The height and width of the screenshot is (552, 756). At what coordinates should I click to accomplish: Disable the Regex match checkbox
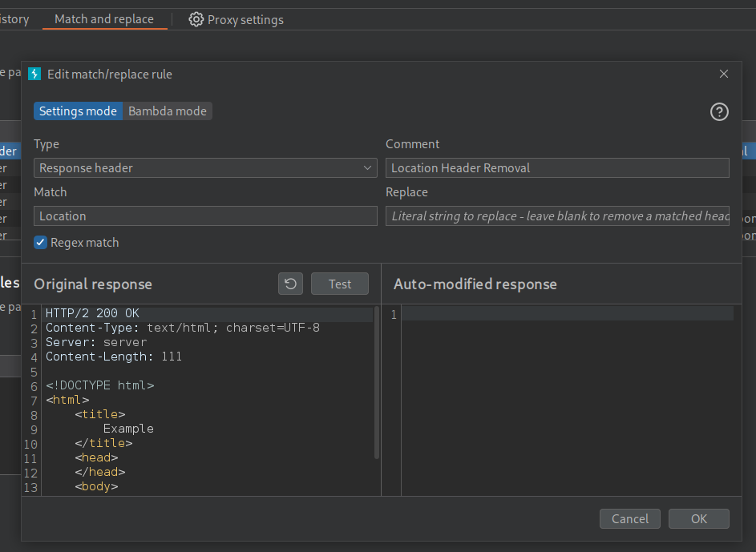(41, 242)
